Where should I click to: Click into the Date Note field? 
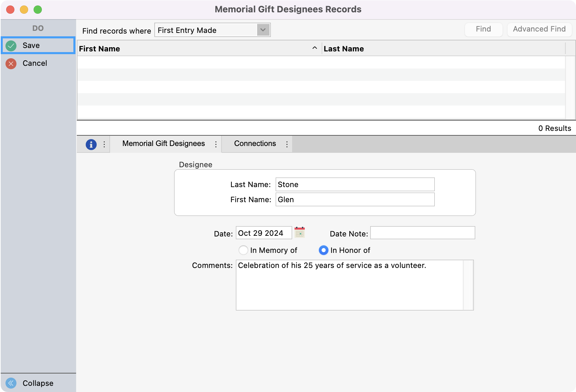[x=422, y=233]
